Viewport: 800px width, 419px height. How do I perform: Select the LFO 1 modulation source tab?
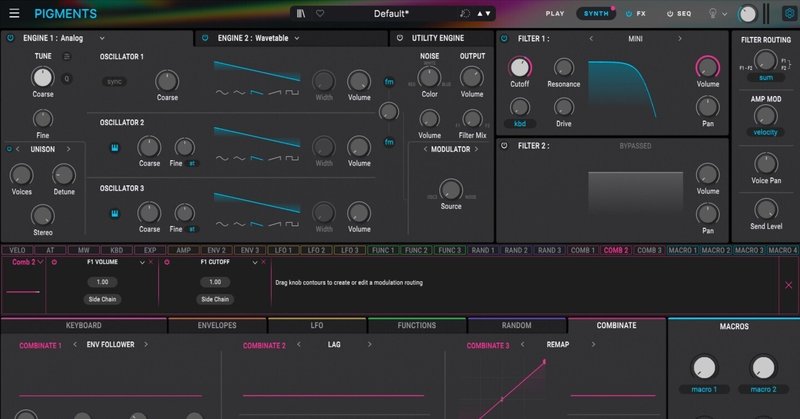tap(283, 250)
